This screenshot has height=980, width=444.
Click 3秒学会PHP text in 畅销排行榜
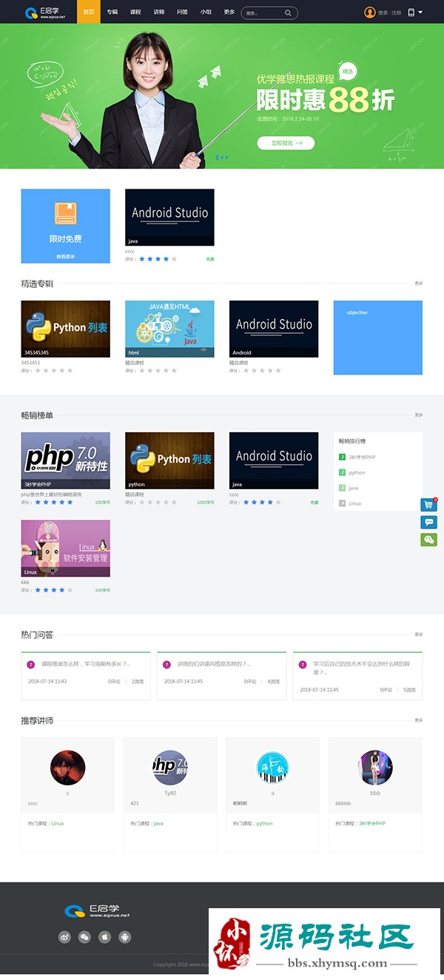(x=362, y=457)
